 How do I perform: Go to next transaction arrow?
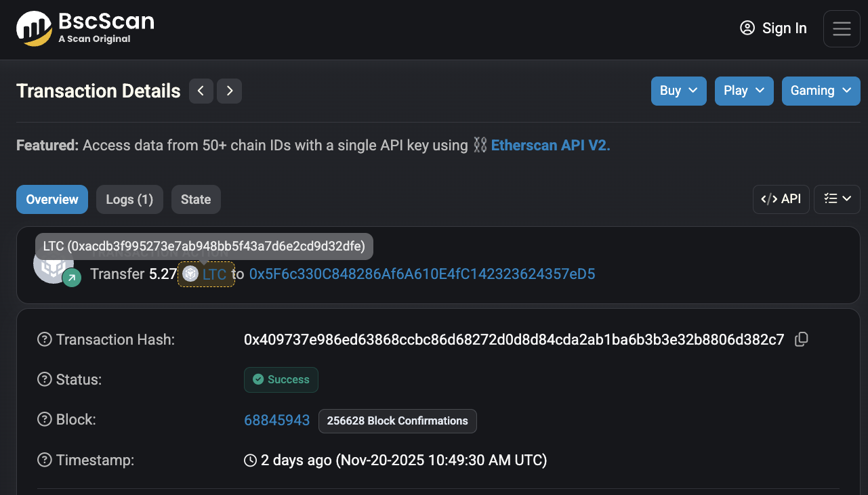[229, 91]
